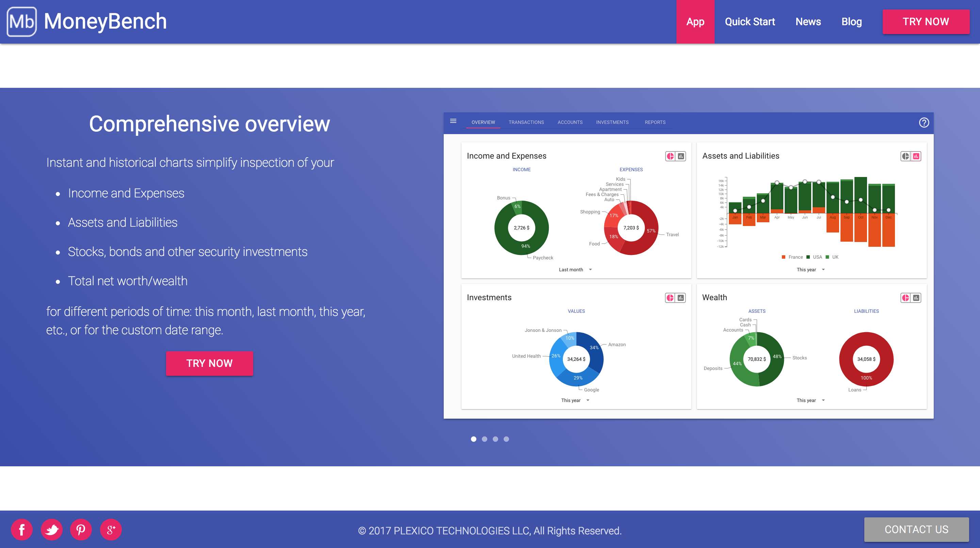Expand This year selector on Investments panel
Viewport: 980px width, 548px height.
click(575, 400)
